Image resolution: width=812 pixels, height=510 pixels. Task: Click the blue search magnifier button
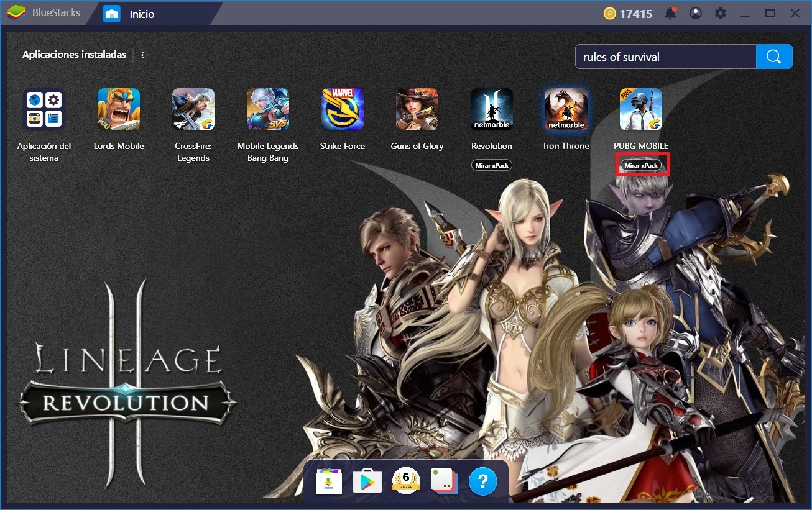(774, 57)
